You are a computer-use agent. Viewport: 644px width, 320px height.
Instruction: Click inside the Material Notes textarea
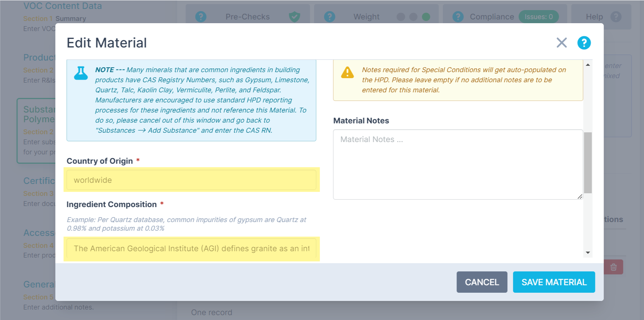click(x=458, y=164)
